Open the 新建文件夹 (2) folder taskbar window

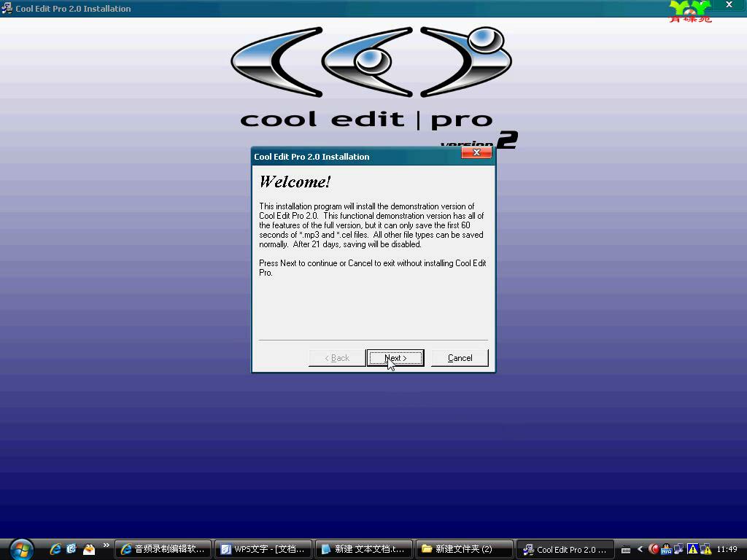tap(465, 549)
